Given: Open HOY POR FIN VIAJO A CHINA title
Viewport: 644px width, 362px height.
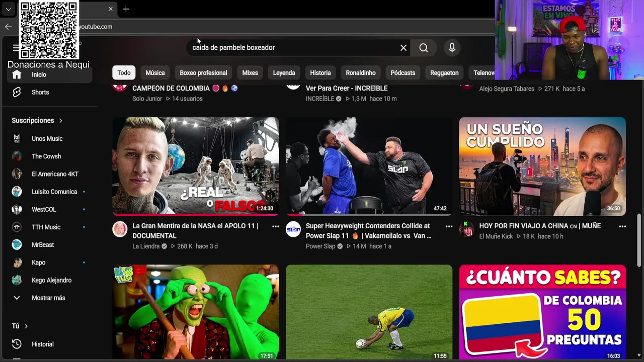Looking at the screenshot, I should (x=540, y=226).
